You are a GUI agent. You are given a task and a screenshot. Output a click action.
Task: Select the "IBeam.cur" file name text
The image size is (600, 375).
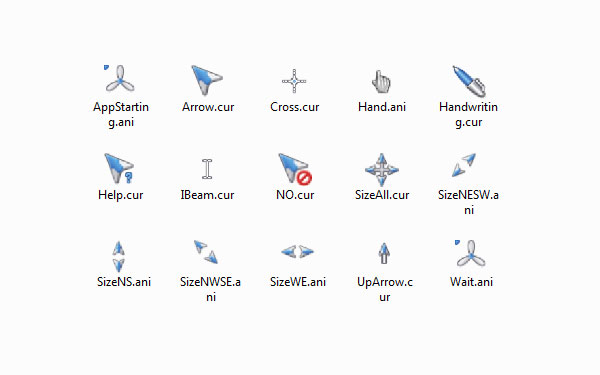point(207,195)
